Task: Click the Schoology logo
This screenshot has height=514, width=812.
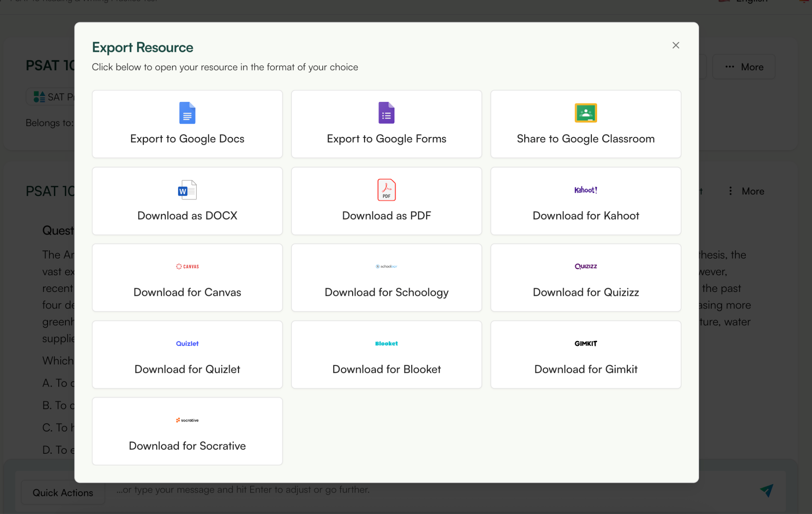Action: [x=386, y=267]
